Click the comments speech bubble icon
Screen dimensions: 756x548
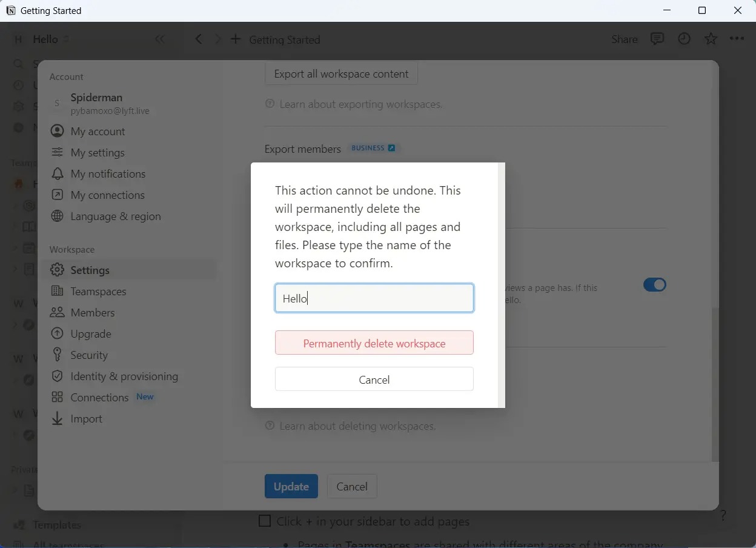657,39
